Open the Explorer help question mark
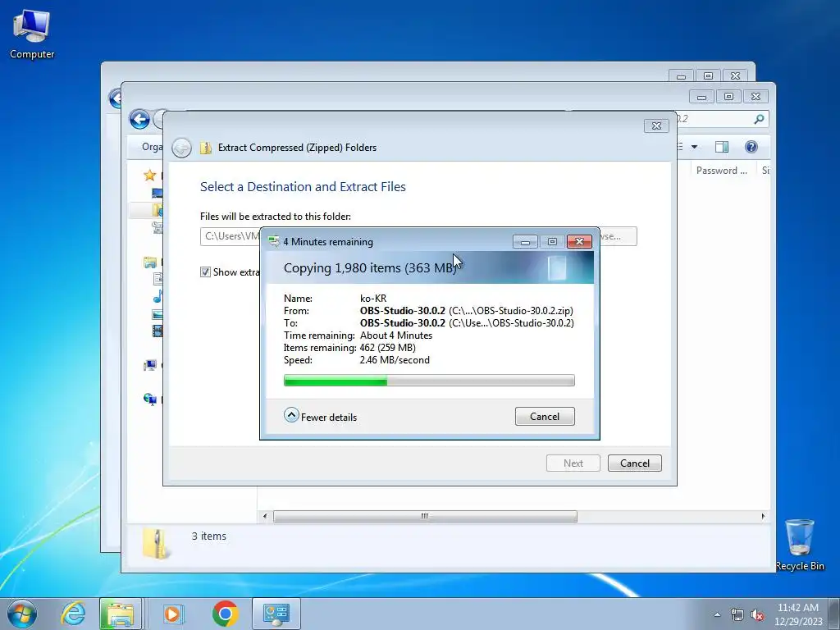This screenshot has height=630, width=840. pyautogui.click(x=751, y=147)
